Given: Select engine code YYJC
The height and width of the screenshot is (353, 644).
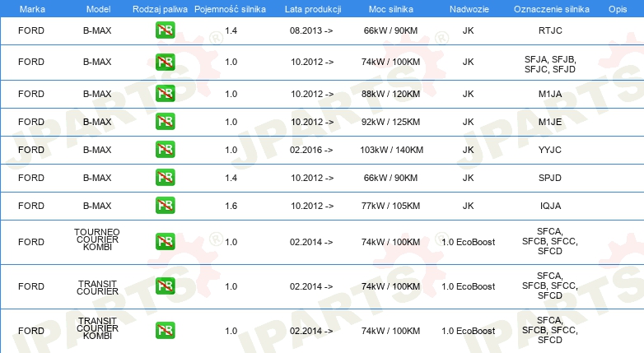Looking at the screenshot, I should tap(550, 150).
